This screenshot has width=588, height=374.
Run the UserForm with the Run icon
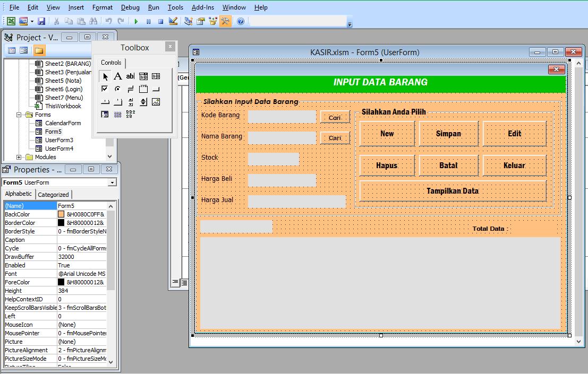coord(135,21)
